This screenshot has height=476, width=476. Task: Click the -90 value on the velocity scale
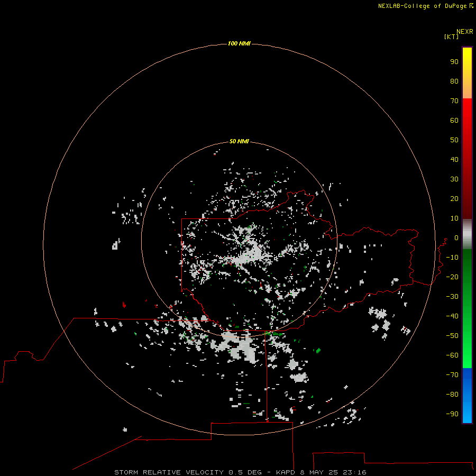(x=452, y=414)
